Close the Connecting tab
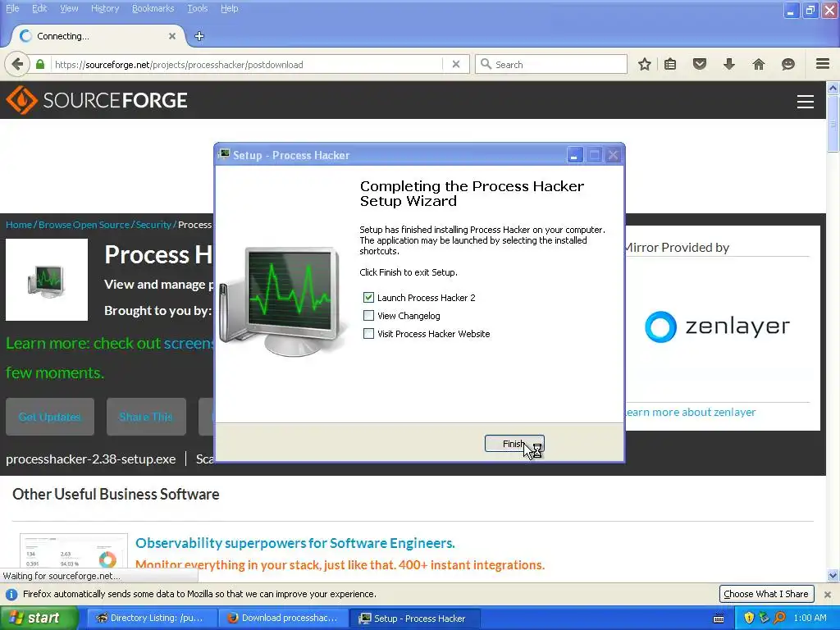The image size is (840, 630). (x=172, y=36)
